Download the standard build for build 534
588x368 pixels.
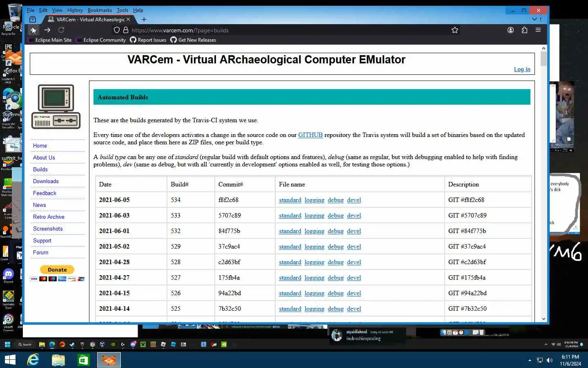point(290,200)
